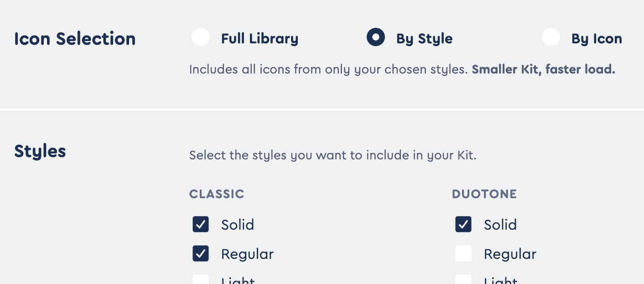The height and width of the screenshot is (284, 644).
Task: Click the Regular label in the Duotone column
Action: [x=510, y=253]
